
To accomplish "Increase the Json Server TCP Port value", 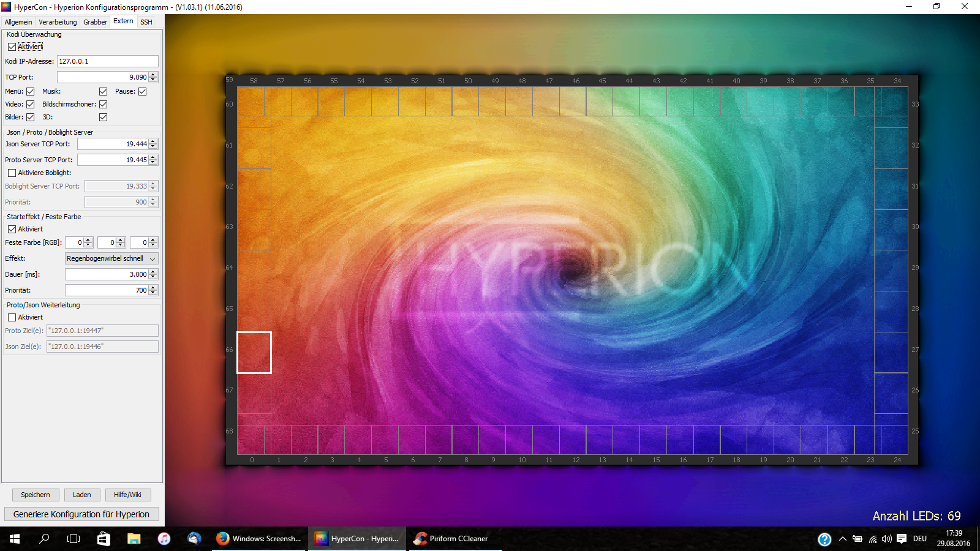I will coord(153,141).
